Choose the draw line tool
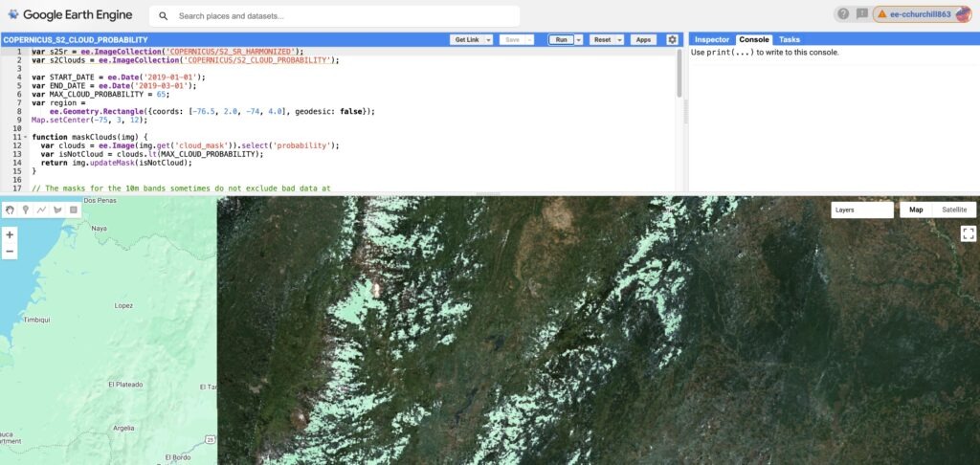Screen dimensions: 980x465 coord(41,210)
